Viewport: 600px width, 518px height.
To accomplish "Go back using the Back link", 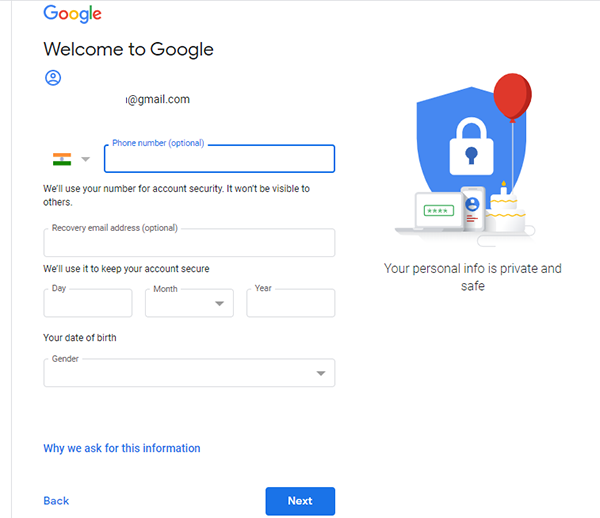I will (x=56, y=501).
